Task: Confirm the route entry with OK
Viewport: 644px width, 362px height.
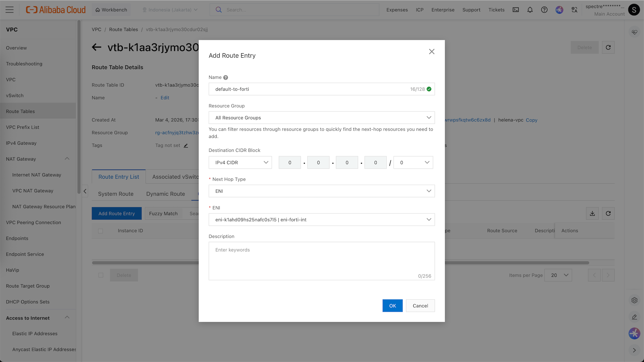Action: tap(392, 306)
